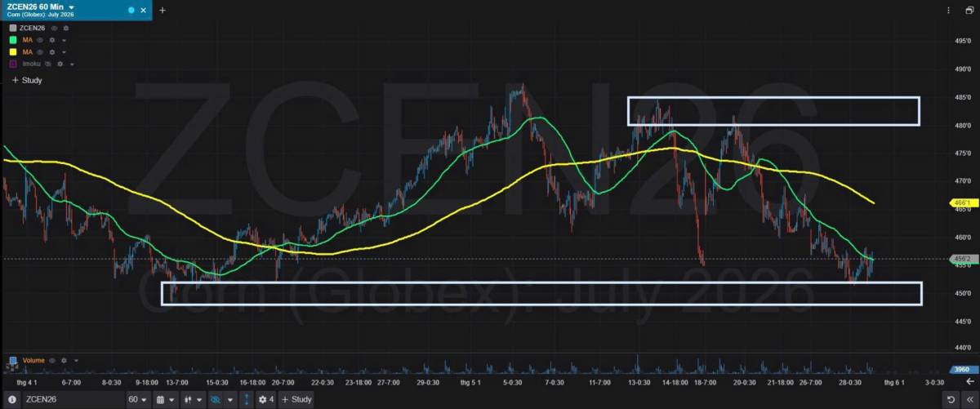The image size is (980, 409).
Task: Click the green MA color swatch
Action: (x=13, y=39)
